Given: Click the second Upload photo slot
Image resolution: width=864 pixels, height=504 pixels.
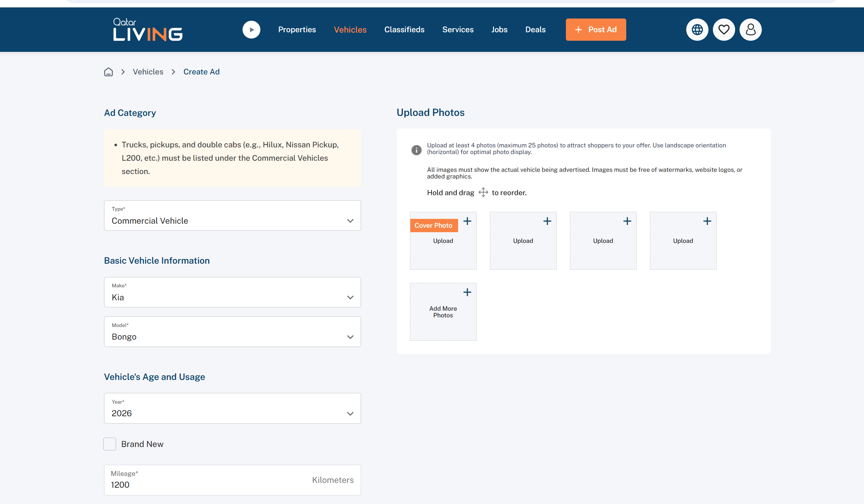Looking at the screenshot, I should [x=523, y=241].
